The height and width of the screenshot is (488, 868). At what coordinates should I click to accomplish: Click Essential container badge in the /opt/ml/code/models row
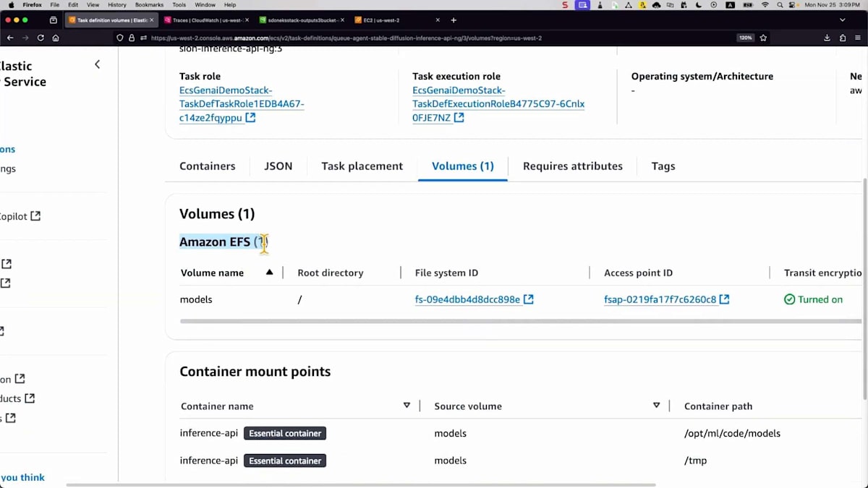point(285,433)
